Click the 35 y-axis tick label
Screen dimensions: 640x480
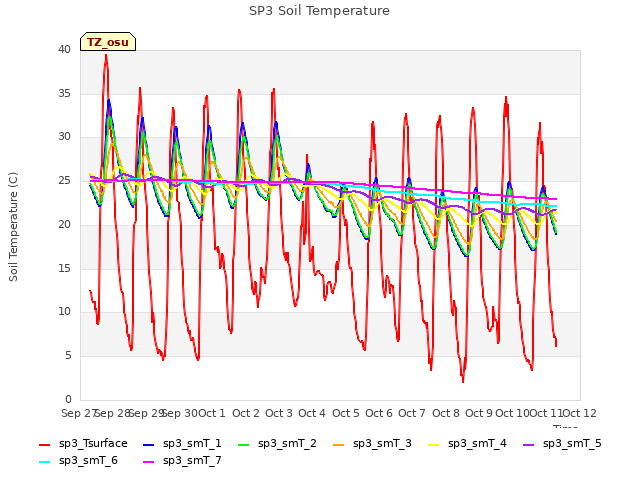point(64,93)
